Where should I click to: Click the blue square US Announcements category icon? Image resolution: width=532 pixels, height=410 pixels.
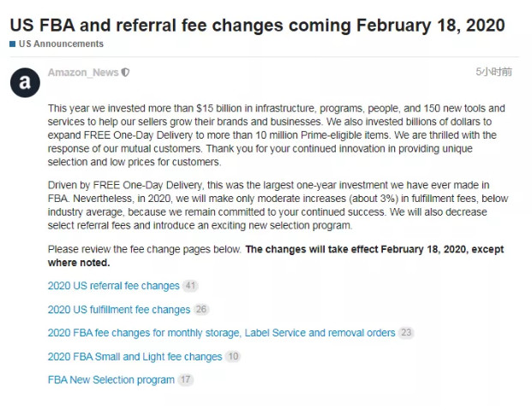(x=13, y=44)
